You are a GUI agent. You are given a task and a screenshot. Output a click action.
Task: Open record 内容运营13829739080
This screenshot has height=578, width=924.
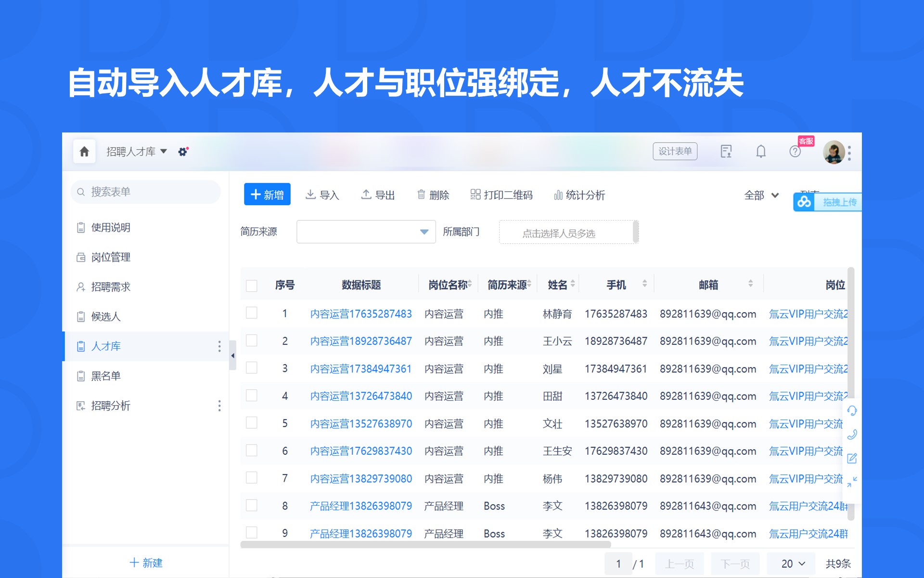pyautogui.click(x=361, y=479)
